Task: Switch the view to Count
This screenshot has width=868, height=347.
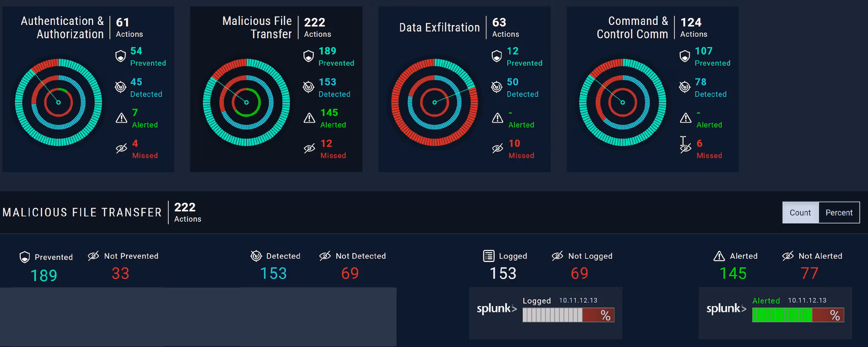Action: pos(800,213)
